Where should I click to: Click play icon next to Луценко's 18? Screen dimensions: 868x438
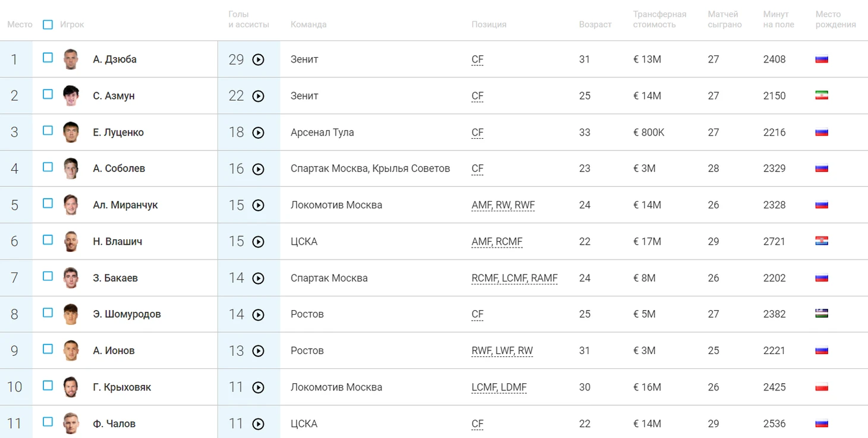pos(258,133)
